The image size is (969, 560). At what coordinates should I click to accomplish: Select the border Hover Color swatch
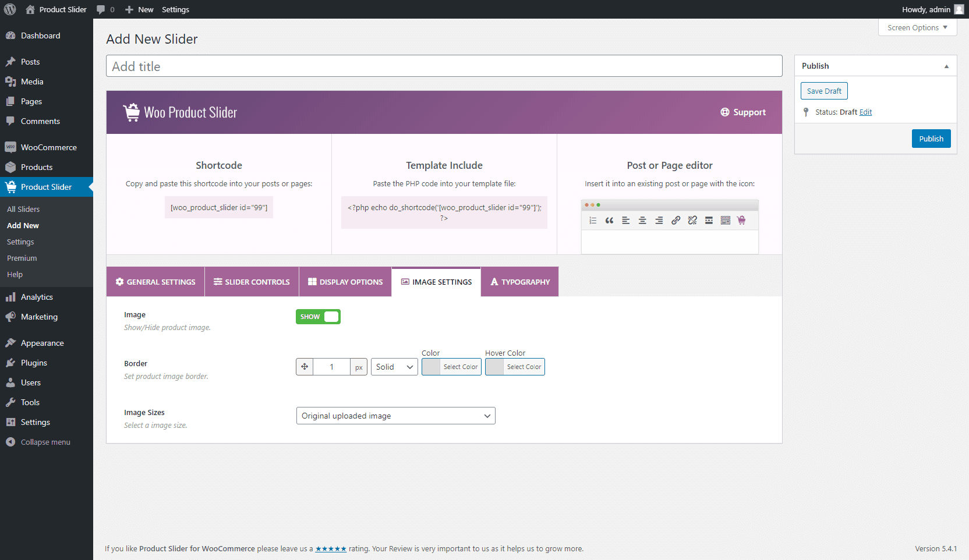(495, 367)
